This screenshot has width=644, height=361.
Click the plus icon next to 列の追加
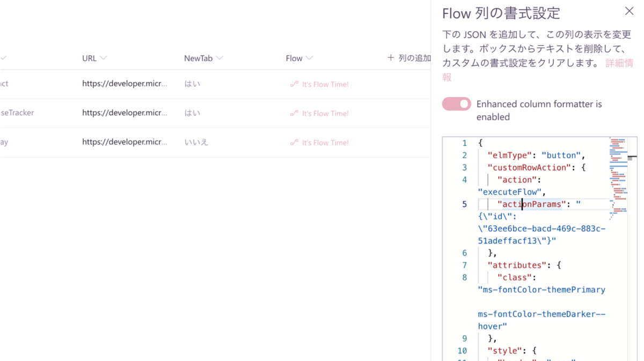[x=391, y=58]
